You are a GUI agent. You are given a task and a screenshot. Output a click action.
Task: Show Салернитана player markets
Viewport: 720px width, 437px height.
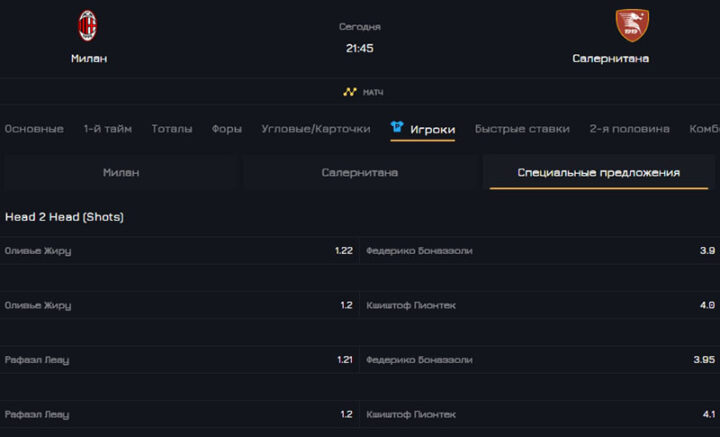click(360, 172)
